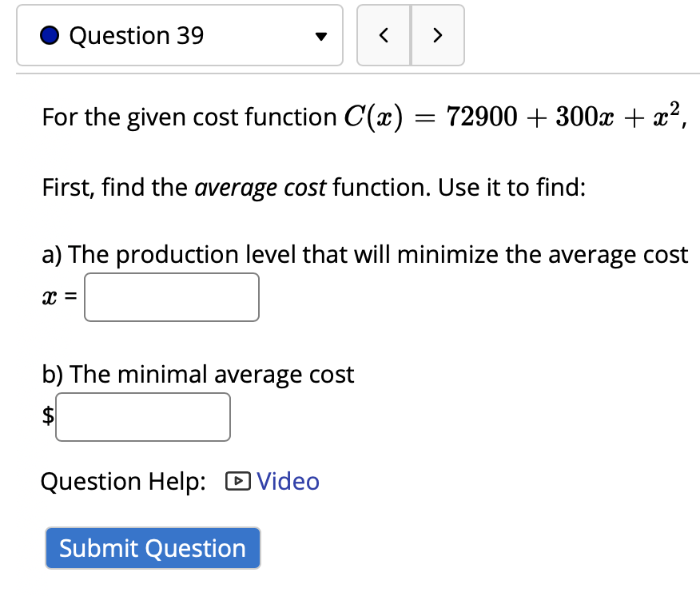Click the minimal average cost dollar field
This screenshot has height=596, width=700.
142,416
